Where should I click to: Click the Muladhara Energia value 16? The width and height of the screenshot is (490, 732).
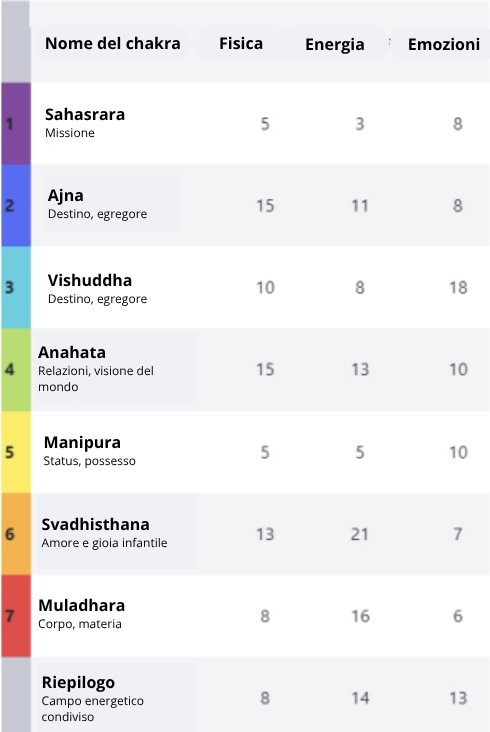(360, 616)
